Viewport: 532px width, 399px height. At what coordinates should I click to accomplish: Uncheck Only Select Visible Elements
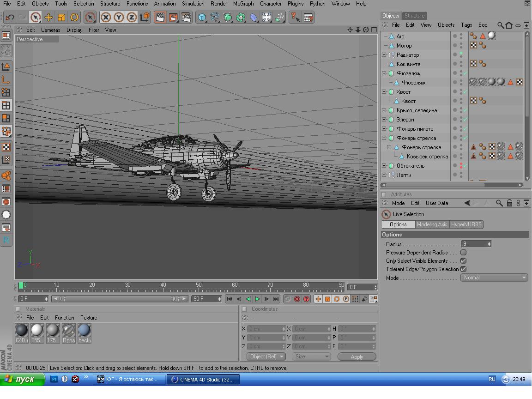coord(463,261)
